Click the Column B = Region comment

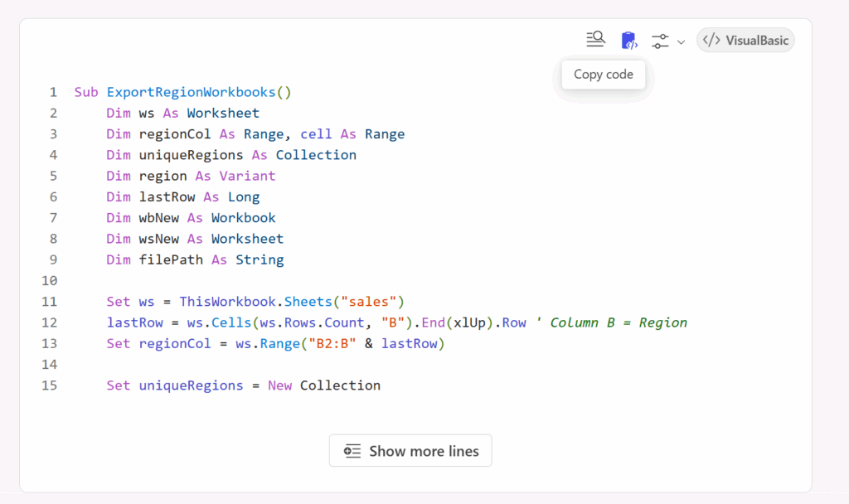(619, 322)
